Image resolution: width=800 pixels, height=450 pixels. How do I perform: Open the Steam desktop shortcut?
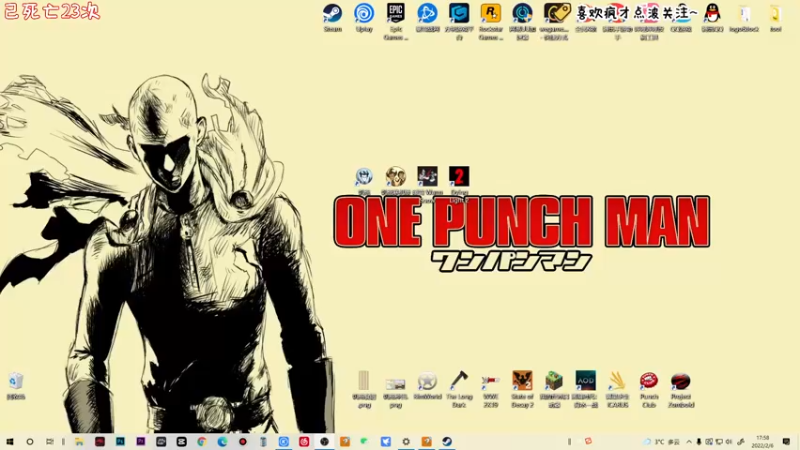333,17
